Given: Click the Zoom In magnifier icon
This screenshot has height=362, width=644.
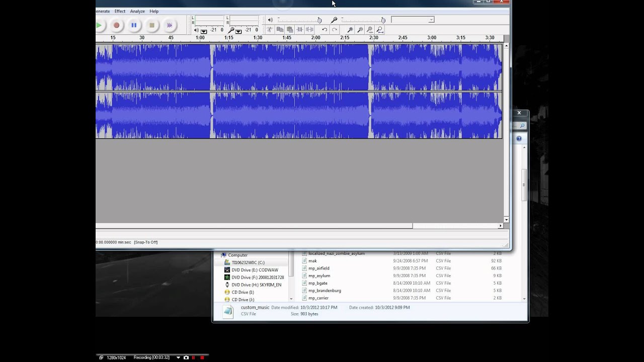Looking at the screenshot, I should point(350,30).
